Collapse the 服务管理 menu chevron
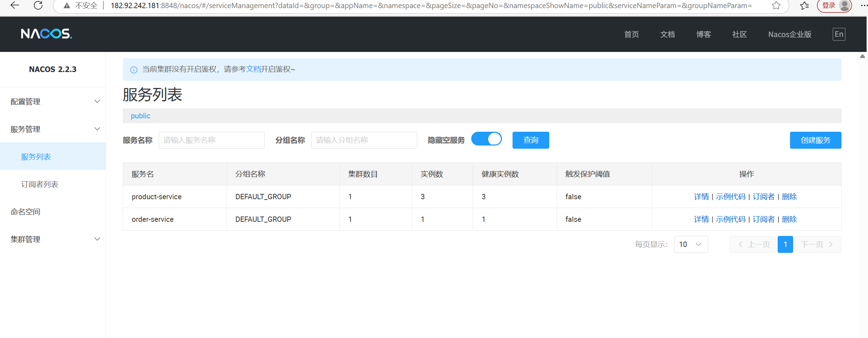Screen dimensions: 868x338 97,129
